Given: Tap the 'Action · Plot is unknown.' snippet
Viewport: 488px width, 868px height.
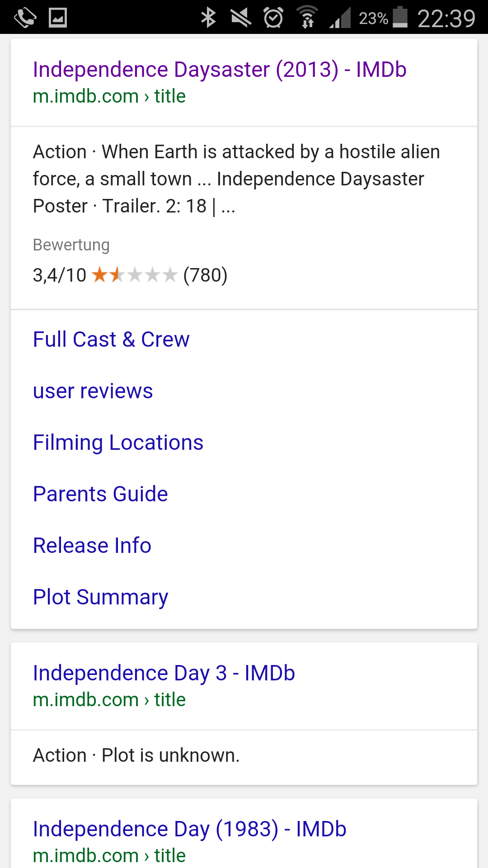Looking at the screenshot, I should 136,755.
